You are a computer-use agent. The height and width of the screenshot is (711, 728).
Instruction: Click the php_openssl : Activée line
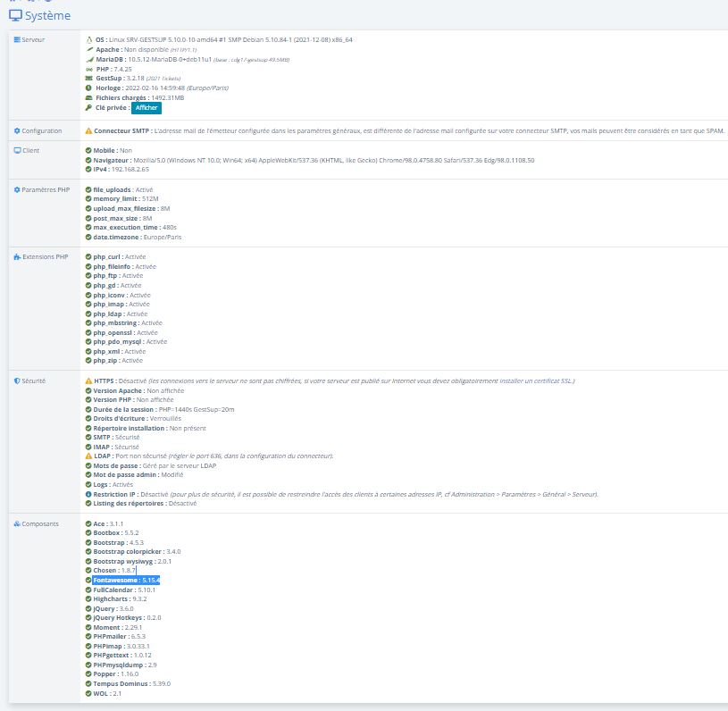[x=125, y=332]
